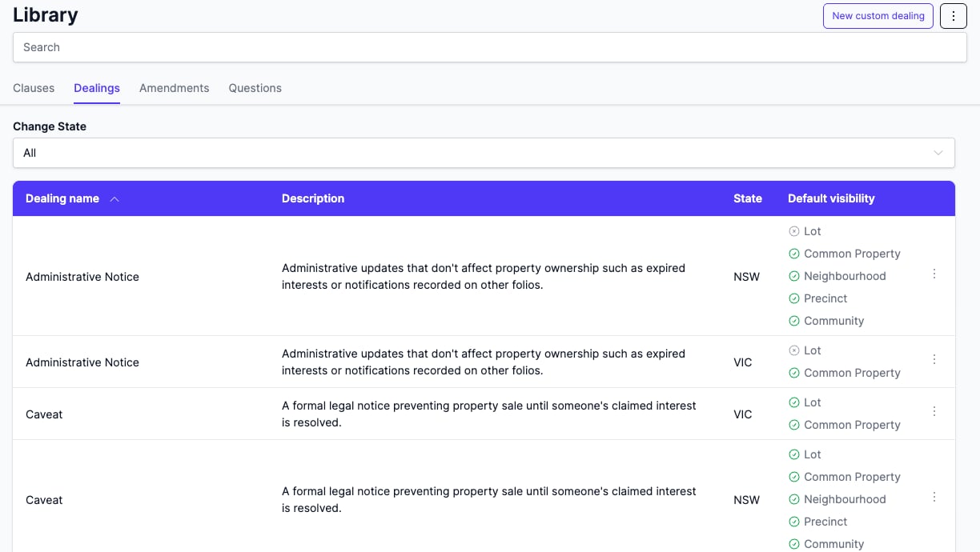Image resolution: width=980 pixels, height=552 pixels.
Task: Sort by the Dealing name column header
Action: click(x=62, y=198)
